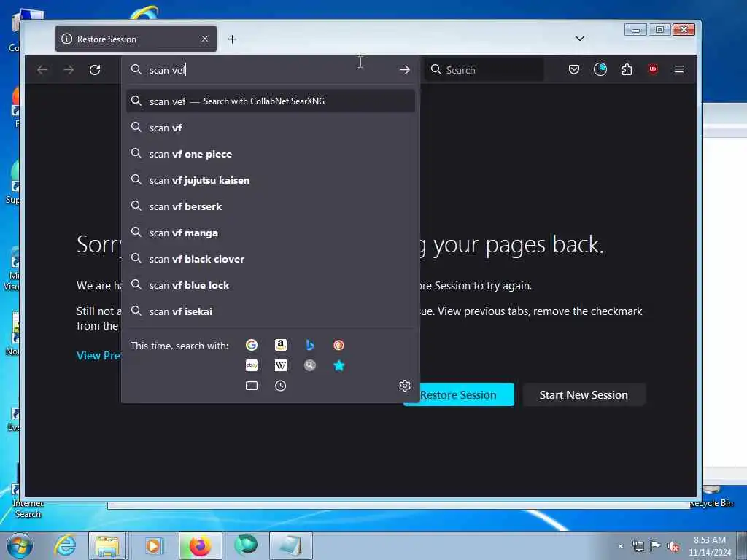Go back to previous page
Screen dimensions: 747x560
(42, 70)
